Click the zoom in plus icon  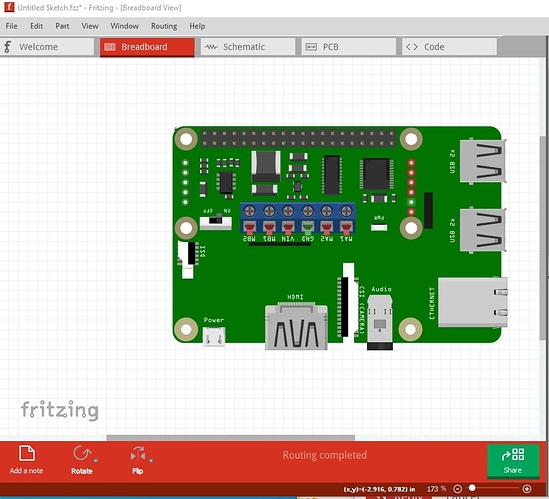[527, 489]
